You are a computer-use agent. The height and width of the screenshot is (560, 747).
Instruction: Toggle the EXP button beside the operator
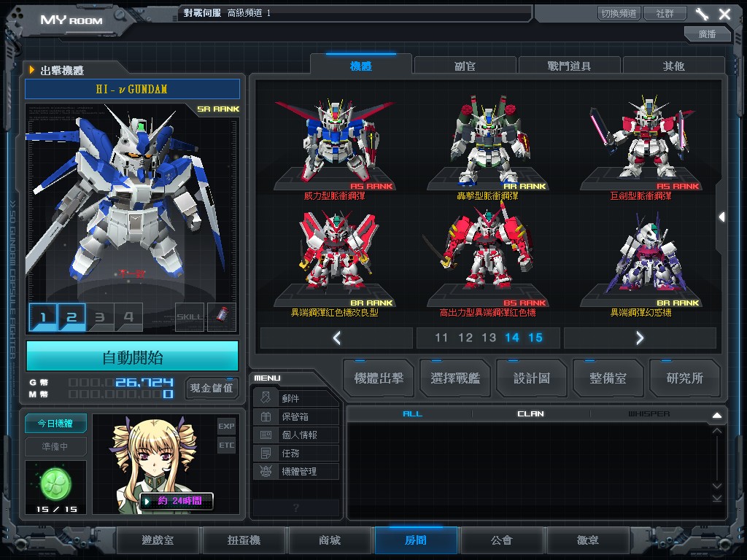point(226,426)
